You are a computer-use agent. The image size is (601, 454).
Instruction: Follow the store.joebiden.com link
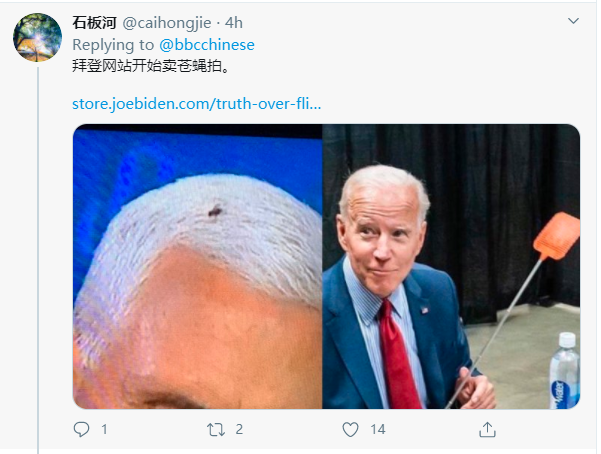(x=197, y=104)
